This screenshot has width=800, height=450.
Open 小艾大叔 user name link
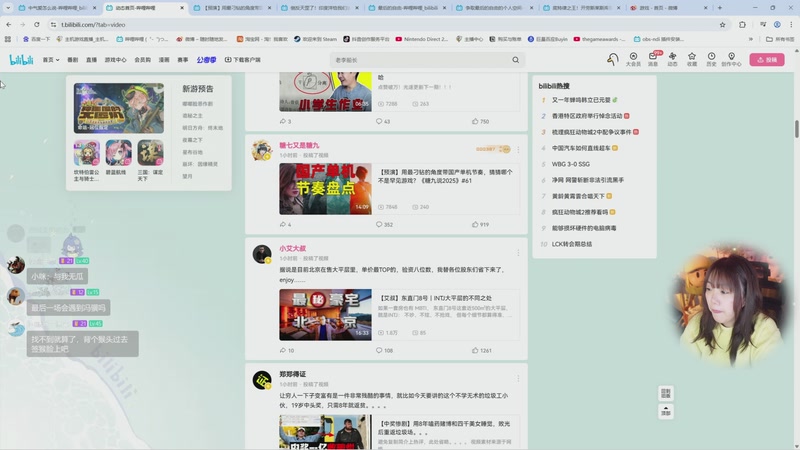(292, 248)
